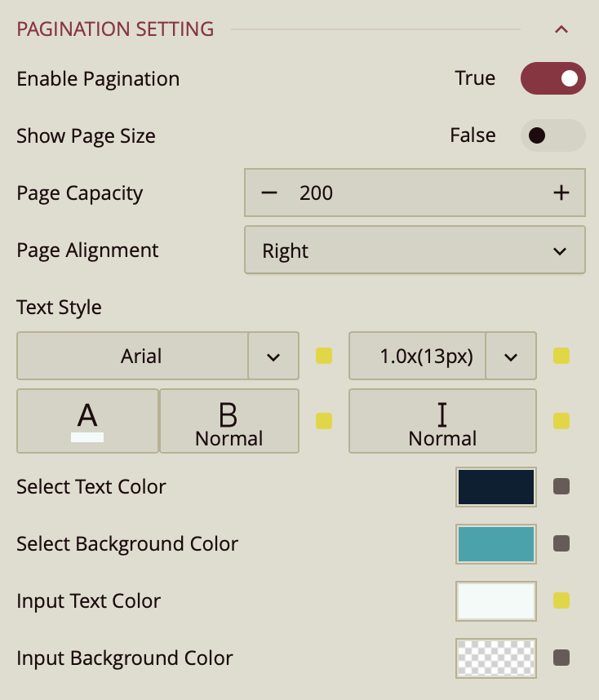
Task: Click gray indicator beside Input Background Color
Action: (x=561, y=658)
